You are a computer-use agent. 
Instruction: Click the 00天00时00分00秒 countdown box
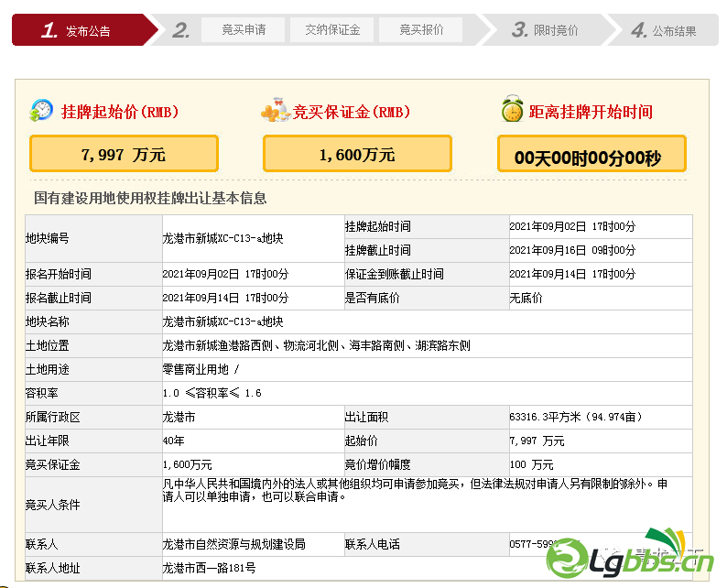[591, 154]
